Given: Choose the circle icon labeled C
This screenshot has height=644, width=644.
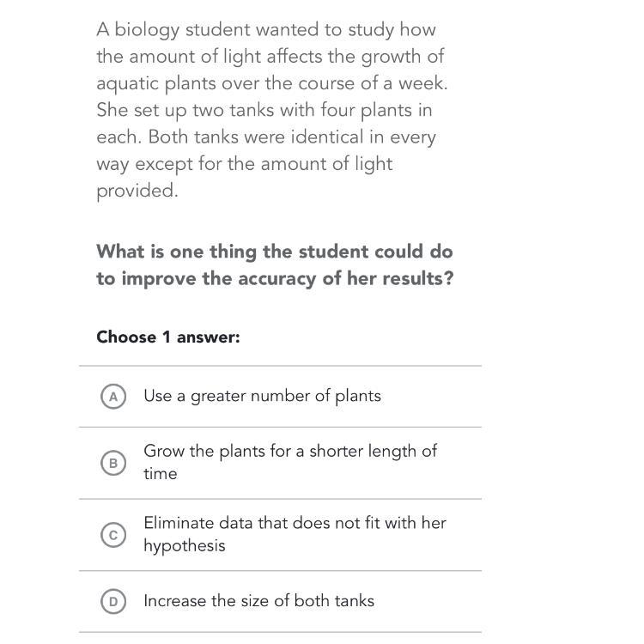Looking at the screenshot, I should (112, 534).
